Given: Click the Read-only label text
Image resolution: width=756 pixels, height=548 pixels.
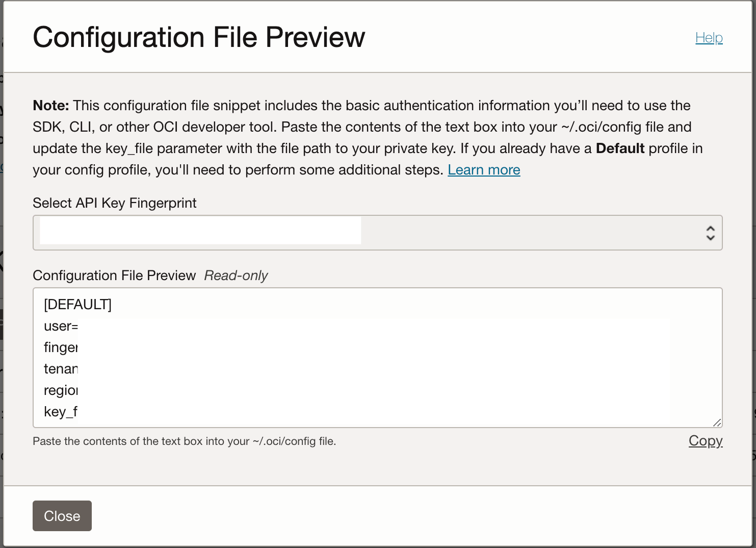Looking at the screenshot, I should tap(236, 276).
